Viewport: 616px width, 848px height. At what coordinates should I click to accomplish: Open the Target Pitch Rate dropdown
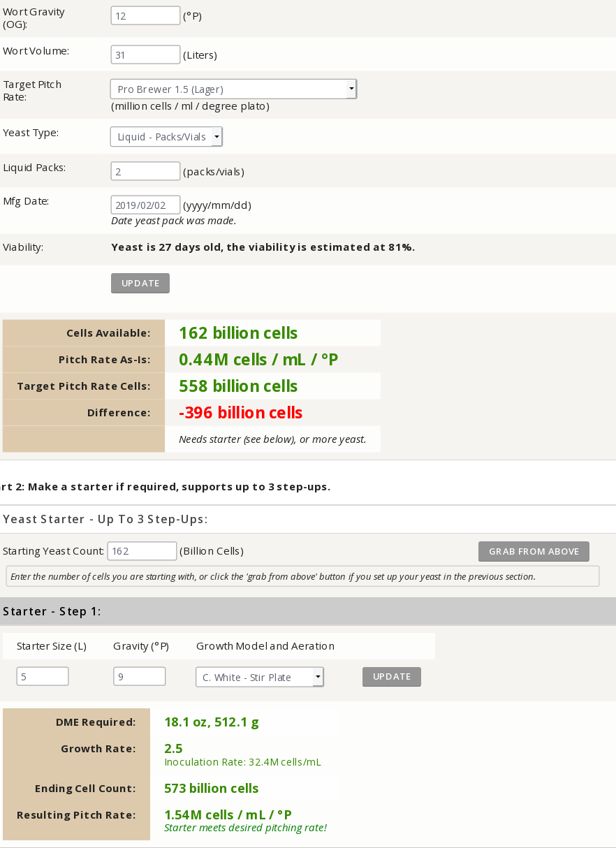pos(233,89)
